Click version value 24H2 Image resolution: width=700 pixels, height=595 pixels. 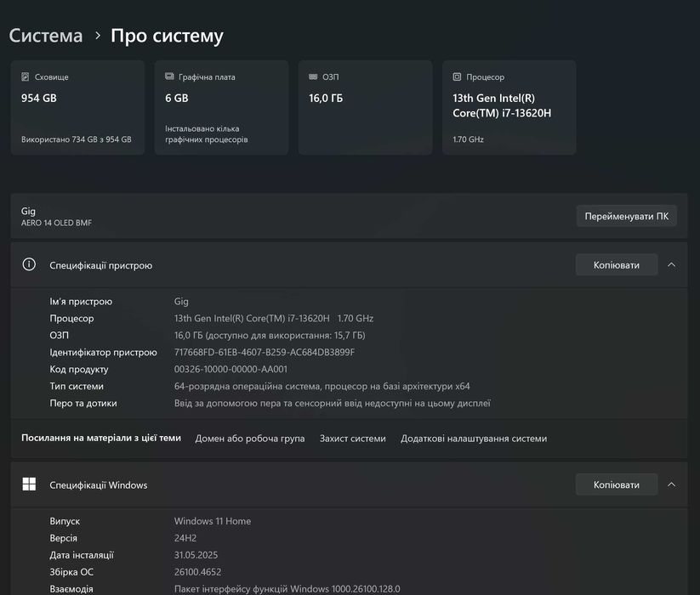[x=185, y=538]
